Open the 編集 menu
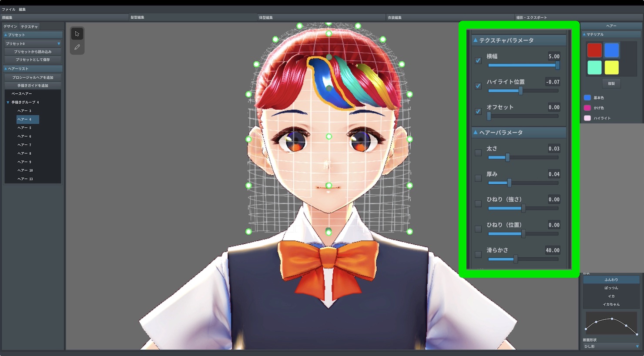 coord(22,9)
